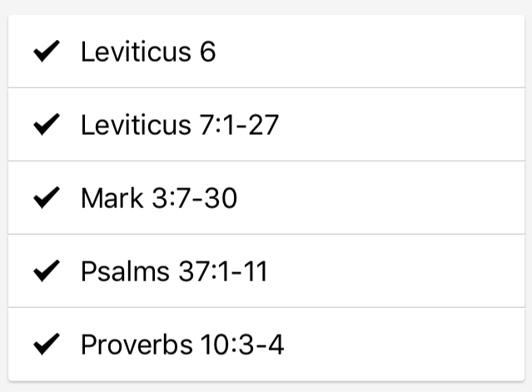This screenshot has height=392, width=532.
Task: Click the word Psalms in the fourth row
Action: coord(125,271)
